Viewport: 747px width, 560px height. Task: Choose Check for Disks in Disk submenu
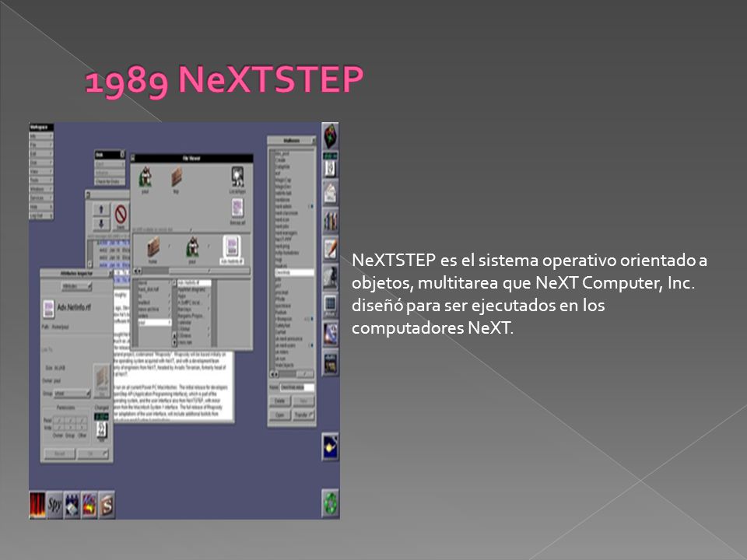110,181
